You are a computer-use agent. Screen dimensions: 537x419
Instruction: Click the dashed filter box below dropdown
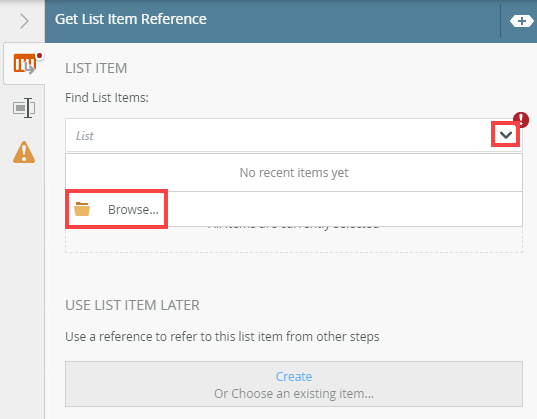294,240
